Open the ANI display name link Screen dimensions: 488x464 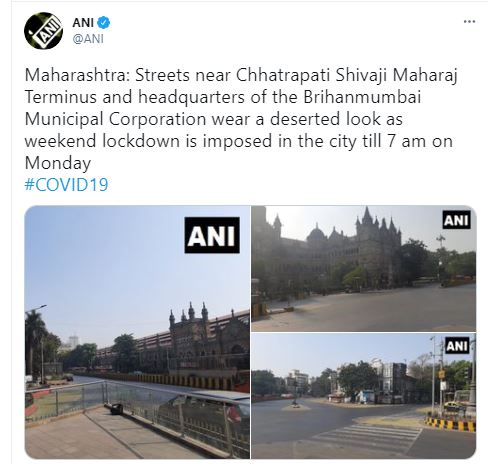click(x=83, y=23)
